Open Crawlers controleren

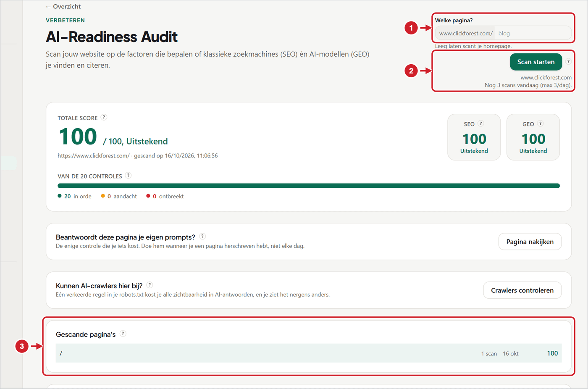522,290
